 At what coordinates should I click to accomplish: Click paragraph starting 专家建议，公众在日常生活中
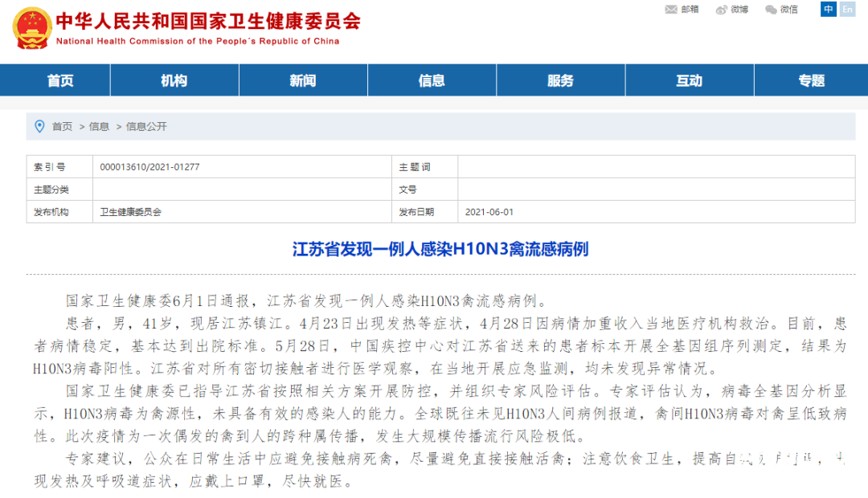click(x=440, y=470)
